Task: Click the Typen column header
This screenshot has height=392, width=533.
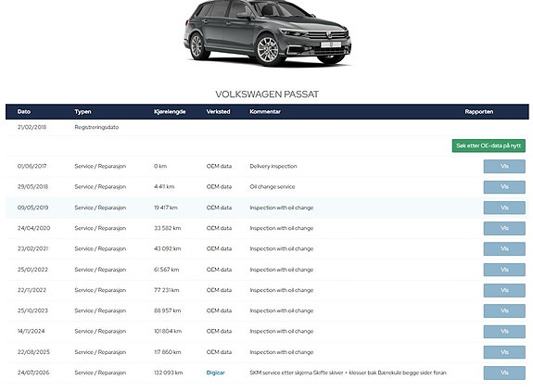Action: 82,112
